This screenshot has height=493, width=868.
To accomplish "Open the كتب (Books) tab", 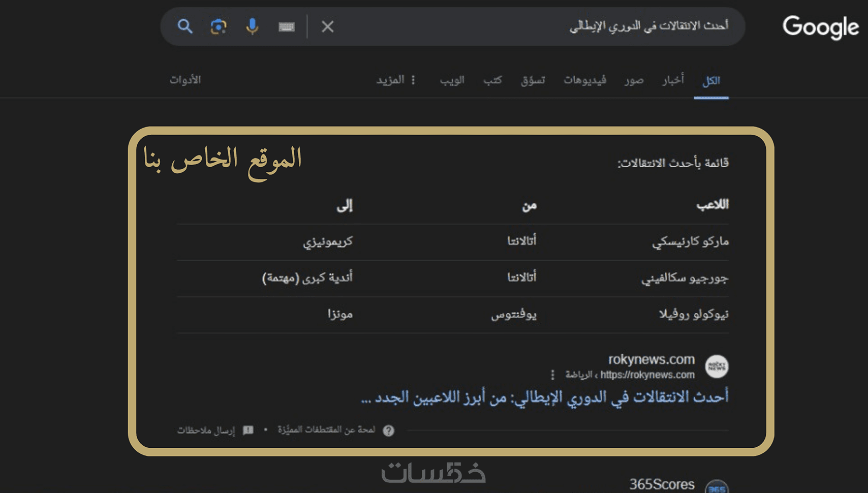I will coord(492,80).
